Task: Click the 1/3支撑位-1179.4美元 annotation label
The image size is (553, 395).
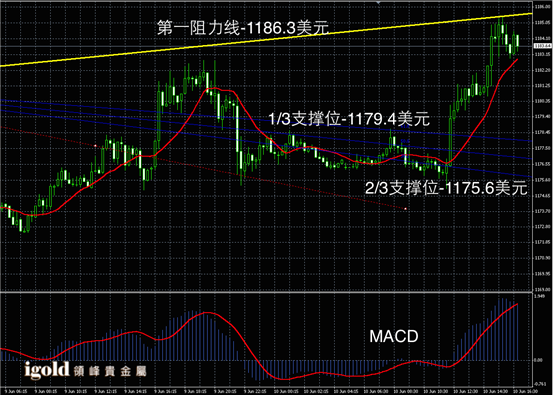Action: point(350,119)
